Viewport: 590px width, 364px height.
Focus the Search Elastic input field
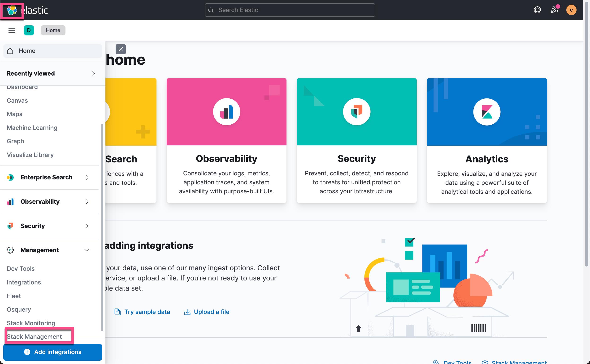click(x=290, y=10)
